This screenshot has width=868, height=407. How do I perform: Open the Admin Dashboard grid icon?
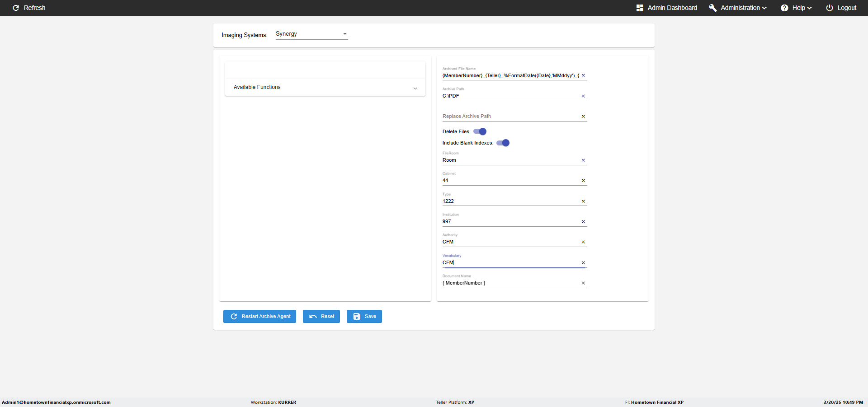[640, 8]
